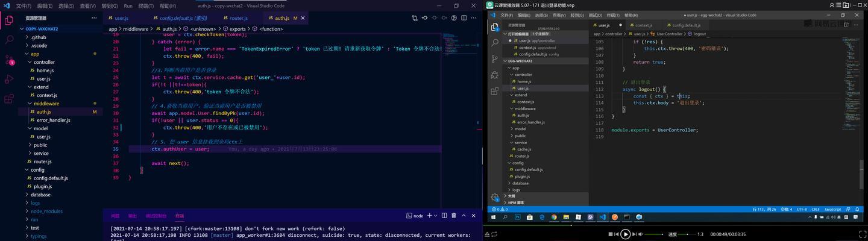Open Search view in left VS Code activity bar
This screenshot has width=868, height=241.
tap(8, 40)
